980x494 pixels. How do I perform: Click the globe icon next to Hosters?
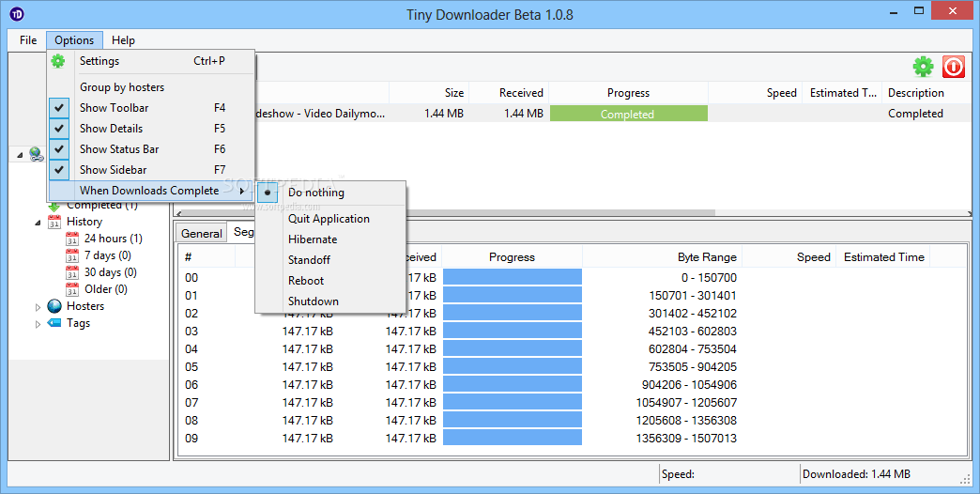(x=54, y=306)
